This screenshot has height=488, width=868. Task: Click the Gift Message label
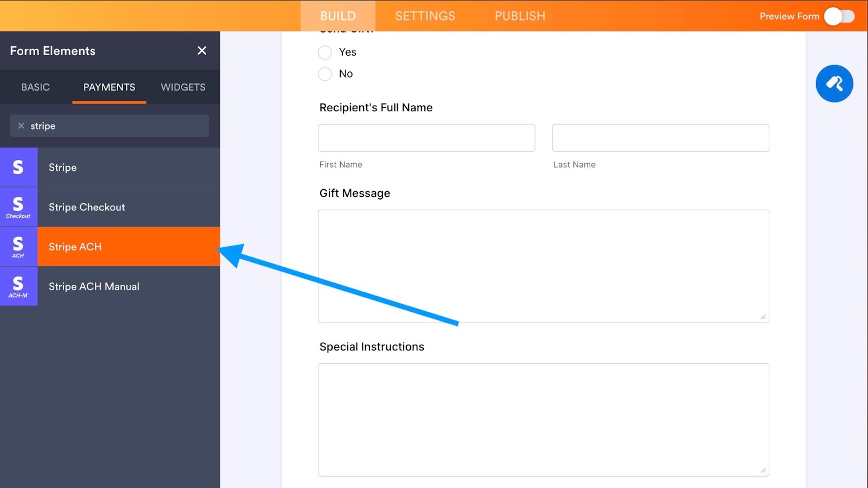pyautogui.click(x=355, y=193)
